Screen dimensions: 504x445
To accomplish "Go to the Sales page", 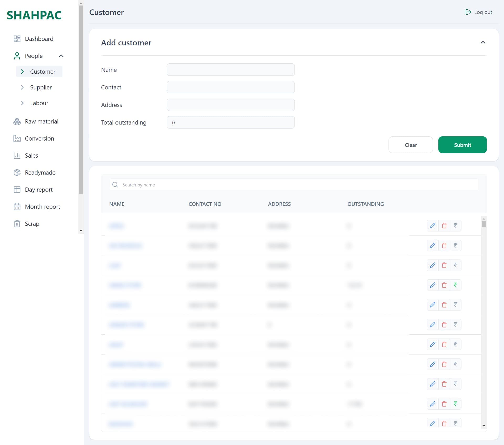I will coord(31,156).
